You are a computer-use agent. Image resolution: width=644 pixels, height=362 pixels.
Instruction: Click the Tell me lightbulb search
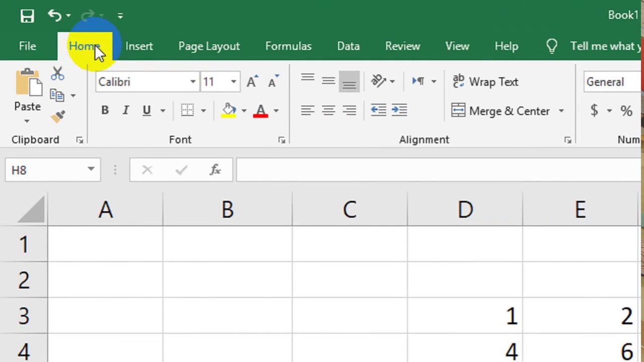pos(552,46)
